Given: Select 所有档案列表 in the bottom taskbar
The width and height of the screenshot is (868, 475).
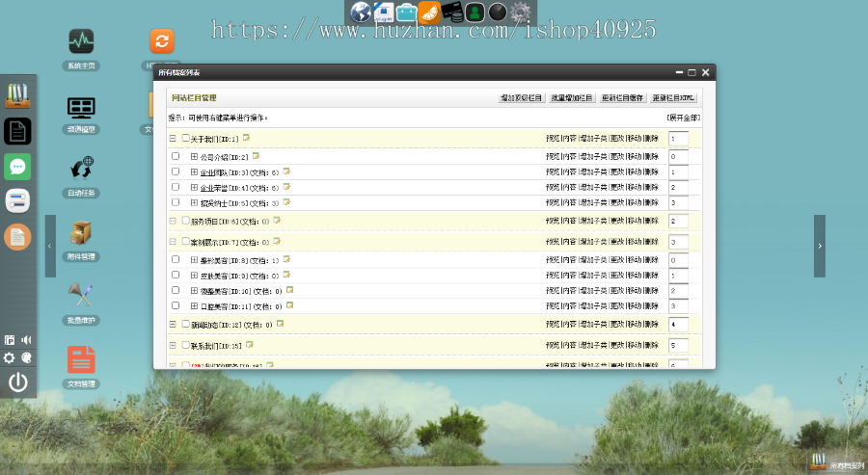Looking at the screenshot, I should [x=837, y=462].
